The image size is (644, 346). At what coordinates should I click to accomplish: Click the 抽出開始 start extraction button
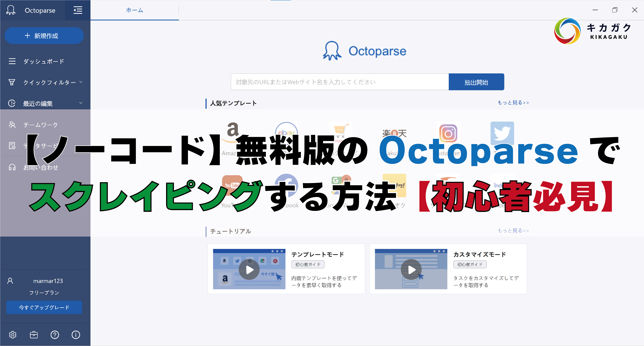coord(476,82)
